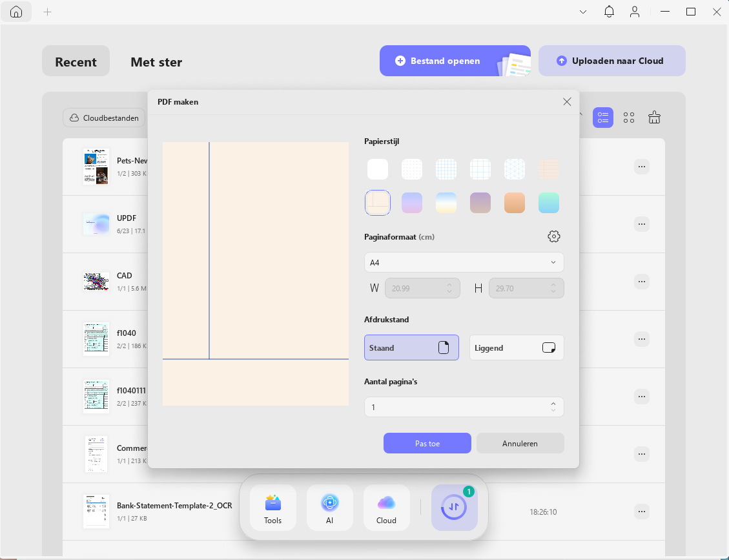The width and height of the screenshot is (729, 560).
Task: Select the dotted paper style
Action: [412, 169]
